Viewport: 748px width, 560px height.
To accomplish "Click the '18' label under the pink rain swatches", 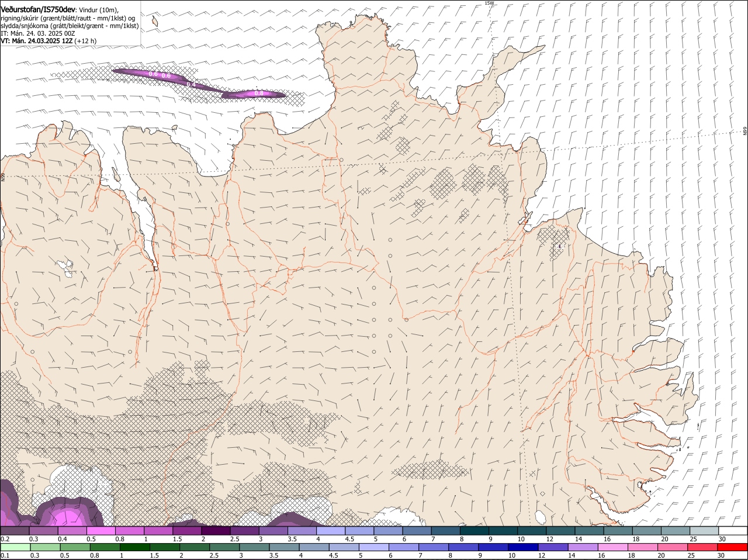I will [632, 555].
